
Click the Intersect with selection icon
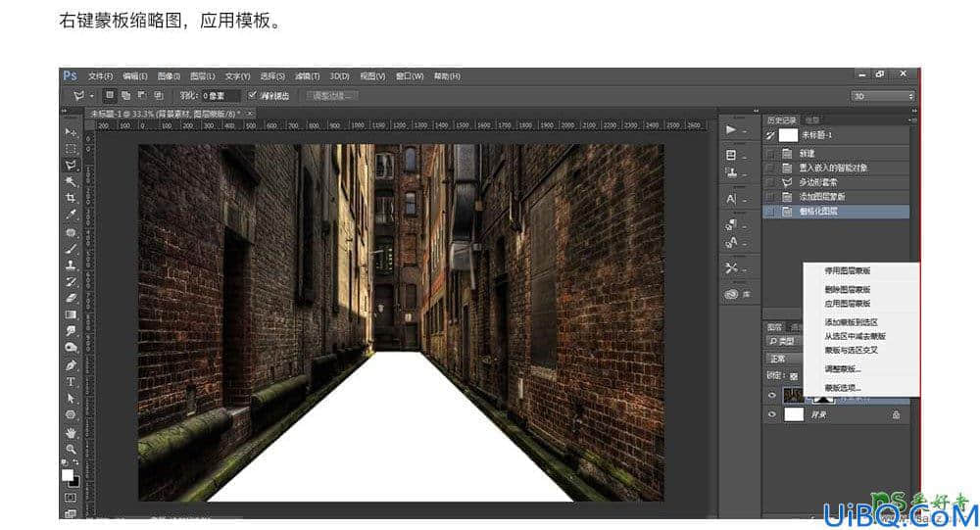click(158, 96)
